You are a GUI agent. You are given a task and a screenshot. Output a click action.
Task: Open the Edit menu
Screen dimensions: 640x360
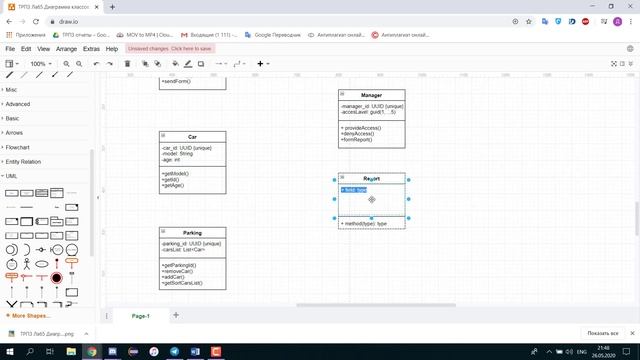pos(26,49)
